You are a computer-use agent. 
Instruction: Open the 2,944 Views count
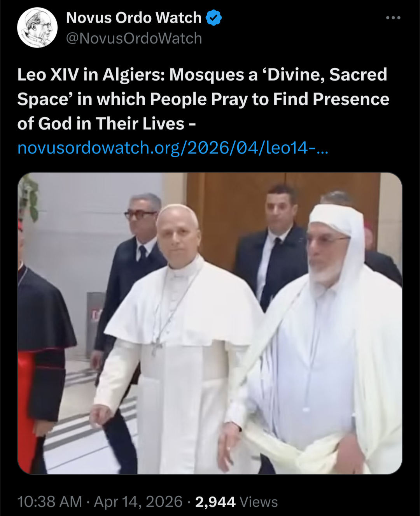(x=236, y=502)
